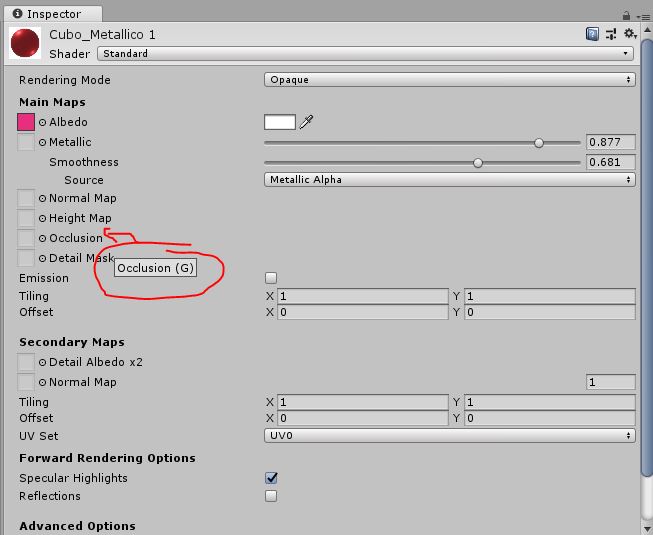Click the secondary maps Offset X field

point(363,418)
